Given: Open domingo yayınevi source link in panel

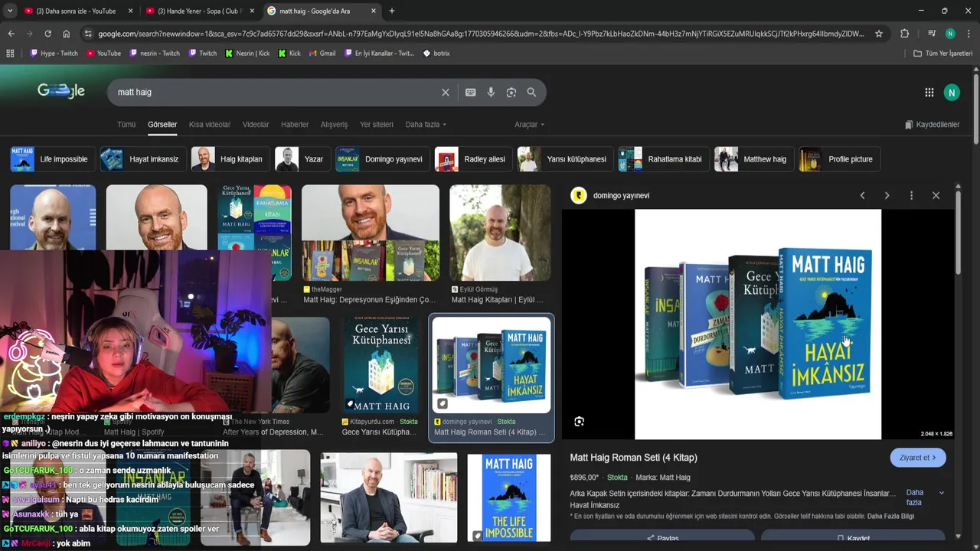Looking at the screenshot, I should tap(621, 196).
